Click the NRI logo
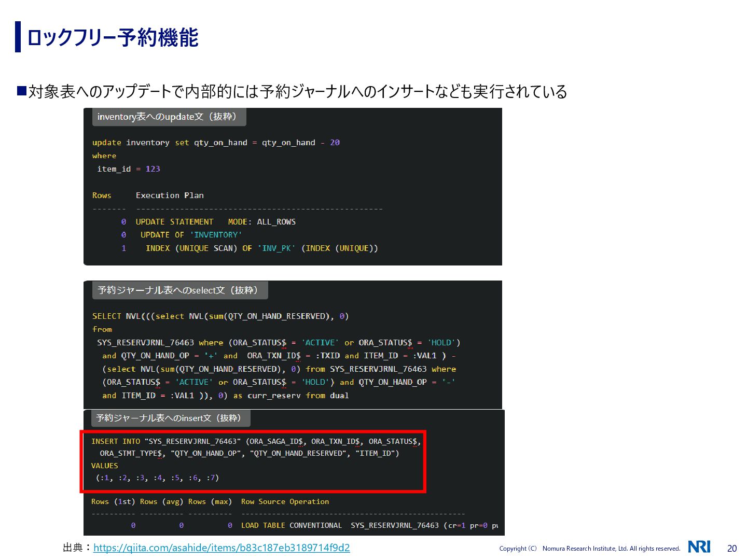The image size is (747, 560). coord(699,547)
